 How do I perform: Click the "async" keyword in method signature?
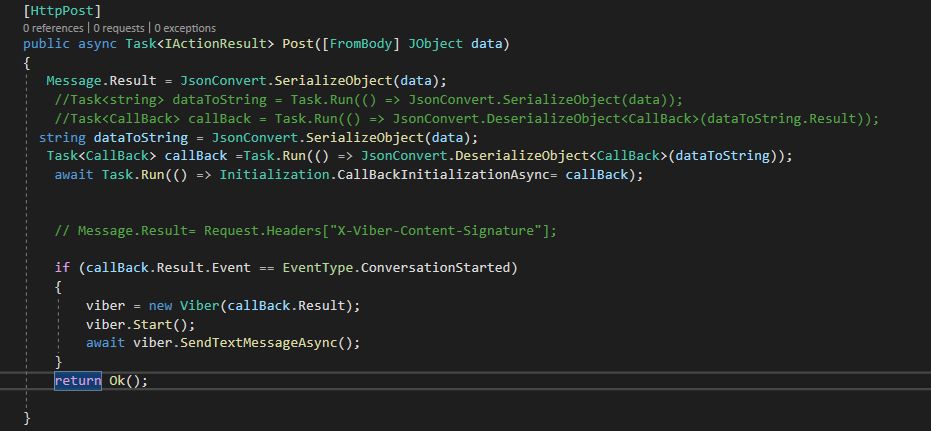pos(97,44)
